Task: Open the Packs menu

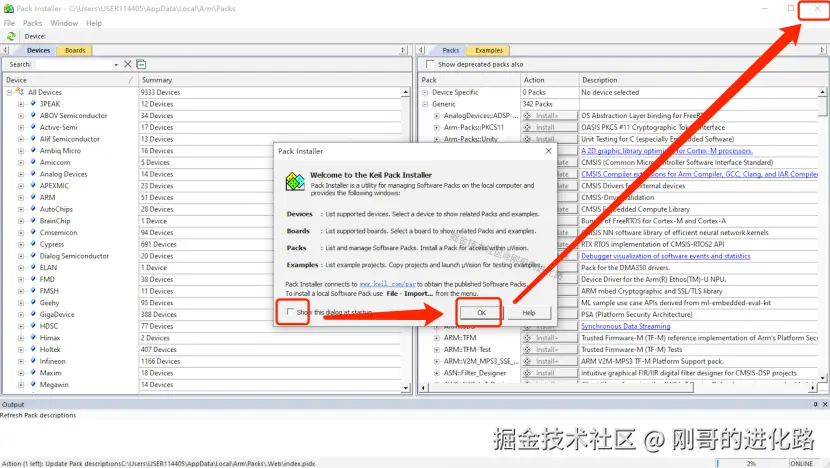Action: (x=32, y=23)
